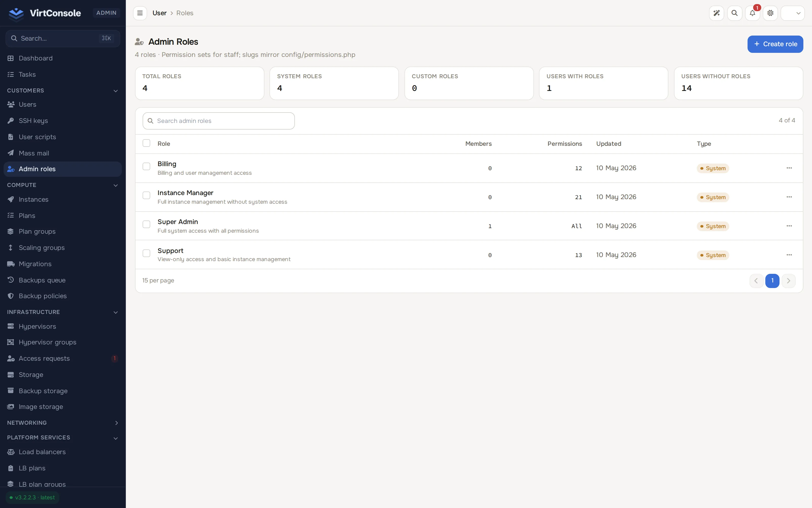812x508 pixels.
Task: Toggle the select-all roles checkbox
Action: pyautogui.click(x=146, y=143)
